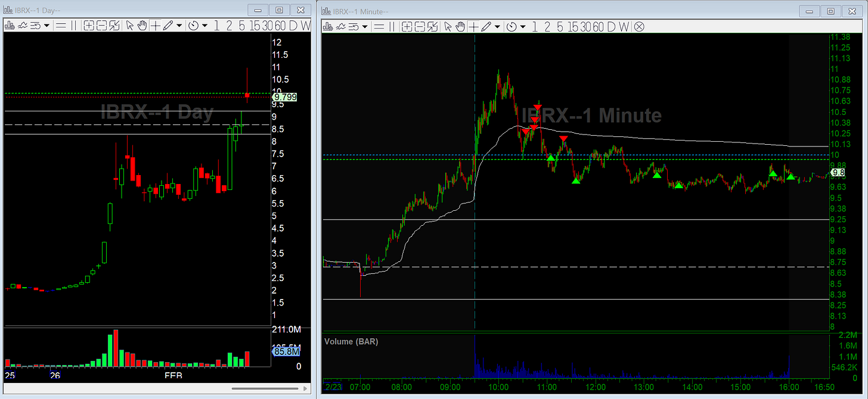Viewport: 868px width, 399px height.
Task: Toggle the crosshair cursor in the 1 Minute window
Action: tap(473, 27)
